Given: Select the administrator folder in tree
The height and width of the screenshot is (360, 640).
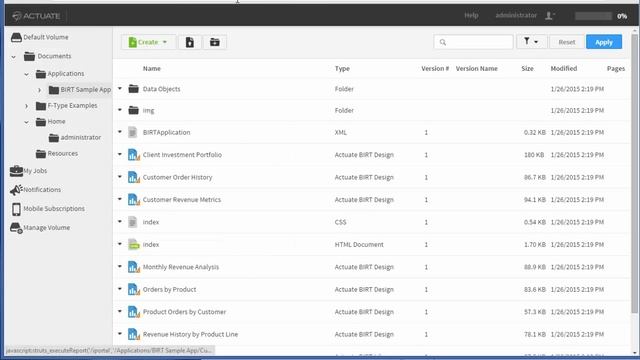Looking at the screenshot, I should point(75,138).
